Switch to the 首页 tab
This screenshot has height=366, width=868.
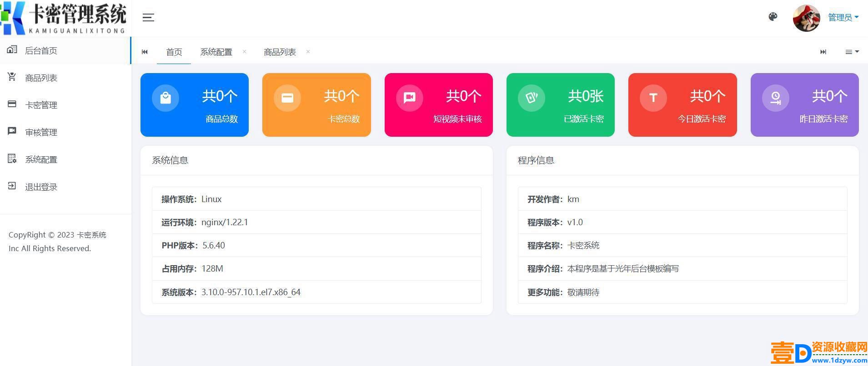[x=174, y=52]
